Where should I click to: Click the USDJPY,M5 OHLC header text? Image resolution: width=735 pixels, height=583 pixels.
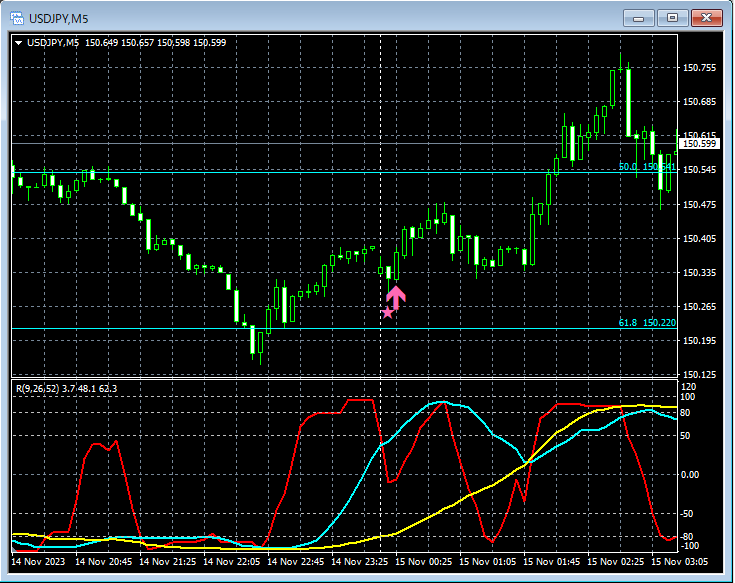[126, 42]
